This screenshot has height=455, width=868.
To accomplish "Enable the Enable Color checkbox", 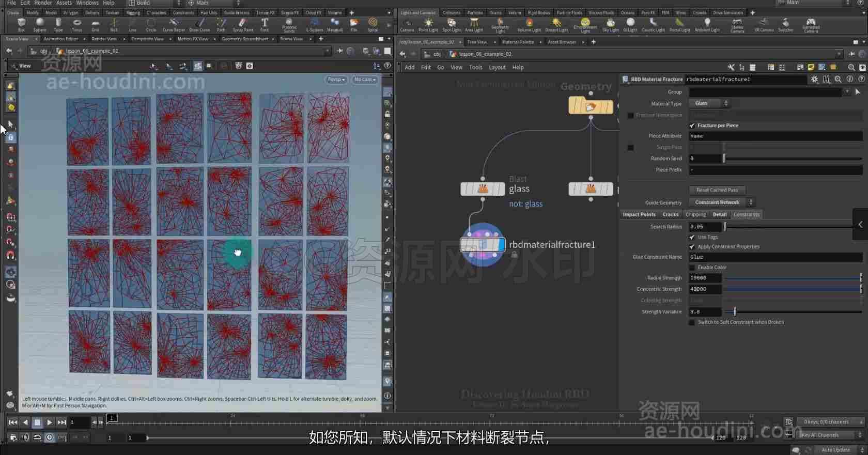I will click(692, 268).
